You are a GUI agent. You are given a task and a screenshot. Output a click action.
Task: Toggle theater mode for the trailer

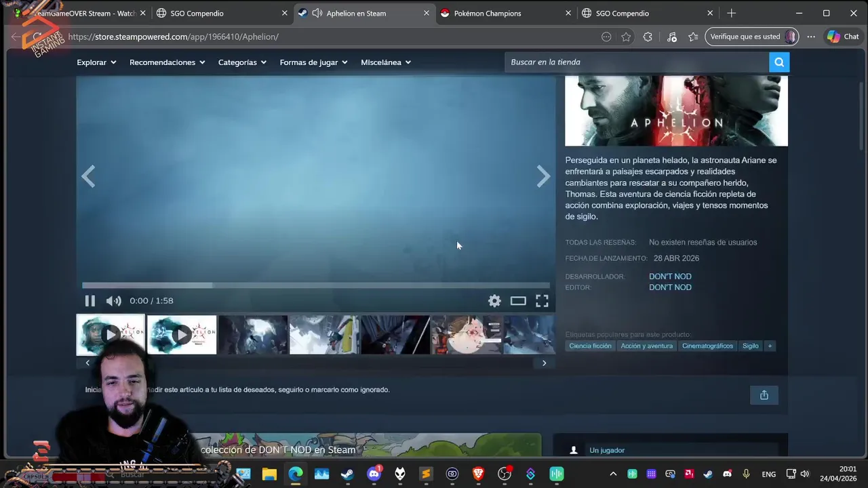point(518,301)
